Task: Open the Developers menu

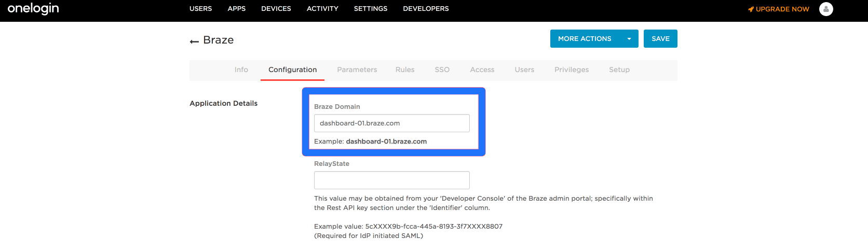Action: (x=426, y=9)
